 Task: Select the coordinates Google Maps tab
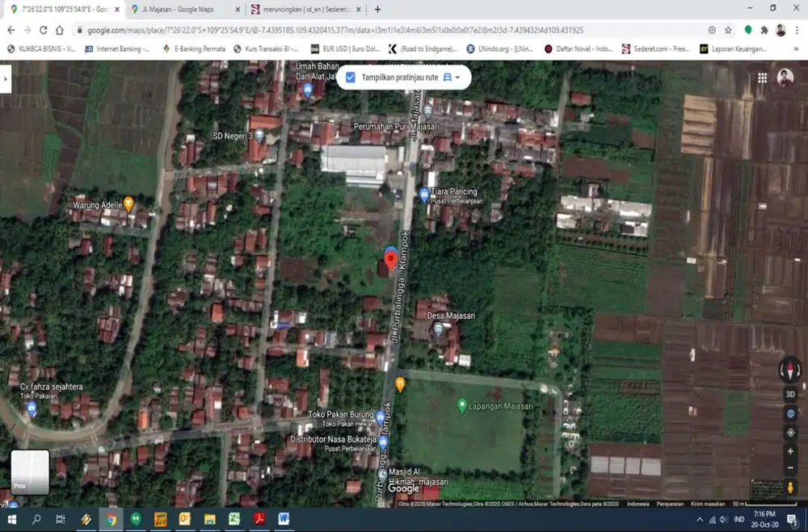65,9
